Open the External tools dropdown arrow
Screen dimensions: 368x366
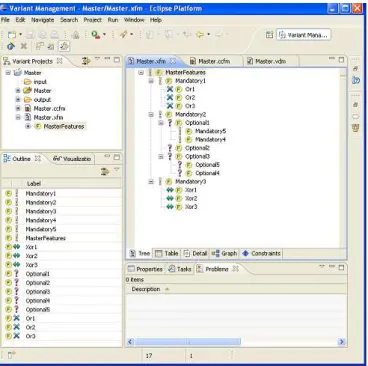[104, 35]
